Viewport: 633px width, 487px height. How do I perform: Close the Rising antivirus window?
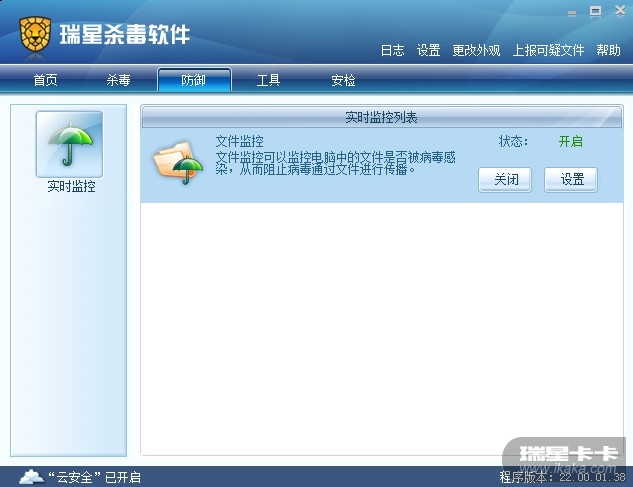tap(620, 10)
